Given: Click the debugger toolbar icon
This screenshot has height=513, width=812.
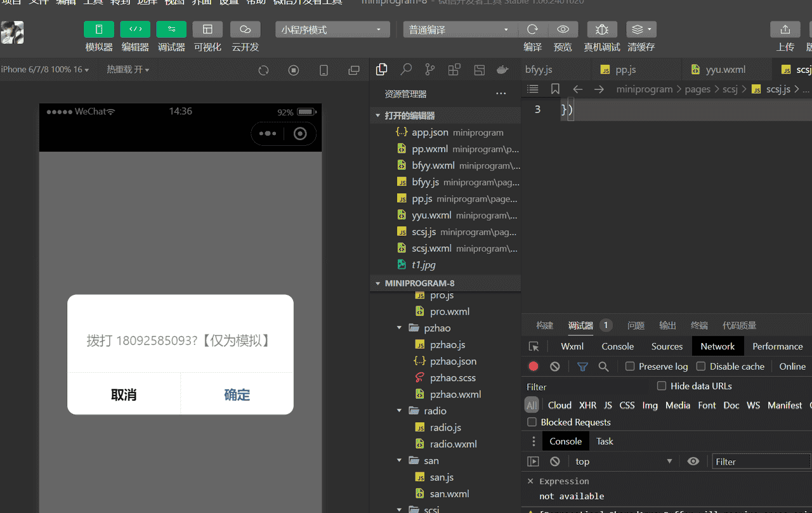Looking at the screenshot, I should (x=171, y=30).
